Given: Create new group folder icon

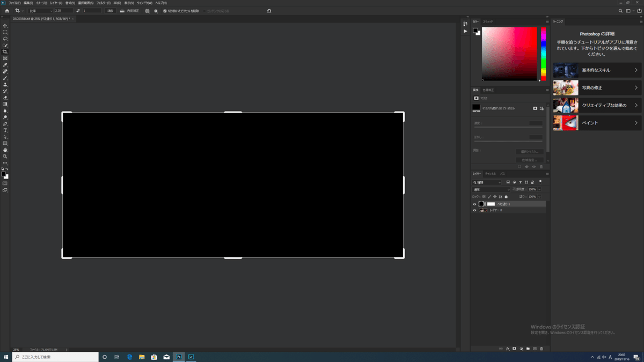Looking at the screenshot, I should pyautogui.click(x=528, y=349).
